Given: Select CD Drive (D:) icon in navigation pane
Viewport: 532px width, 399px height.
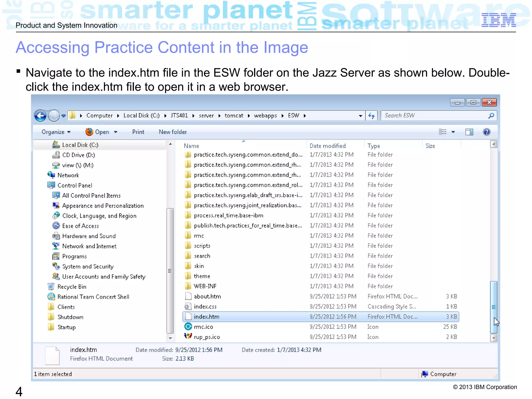Looking at the screenshot, I should 56,155.
